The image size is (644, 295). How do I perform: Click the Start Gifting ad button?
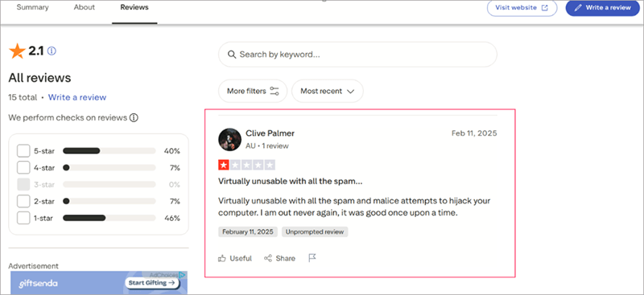pos(152,283)
